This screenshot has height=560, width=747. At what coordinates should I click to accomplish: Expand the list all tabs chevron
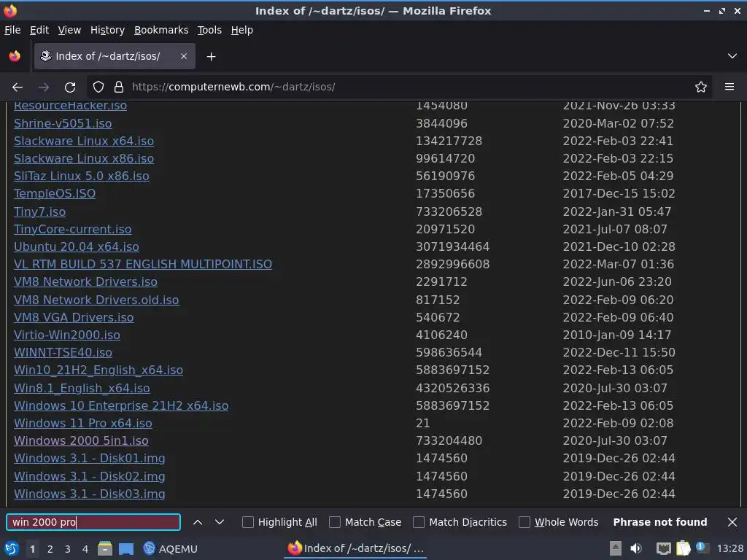[x=732, y=56]
